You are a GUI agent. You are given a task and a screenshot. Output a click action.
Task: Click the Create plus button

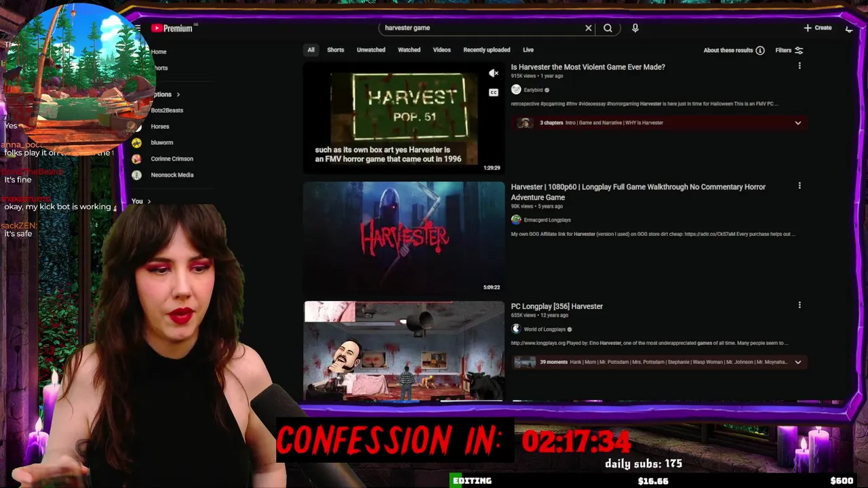[818, 28]
